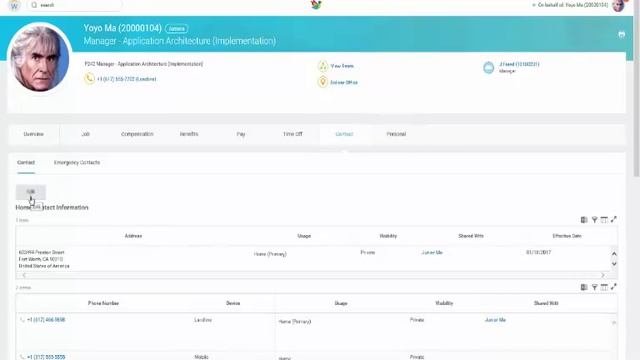Click the address table down arrow
640x360 pixels.
(x=614, y=264)
